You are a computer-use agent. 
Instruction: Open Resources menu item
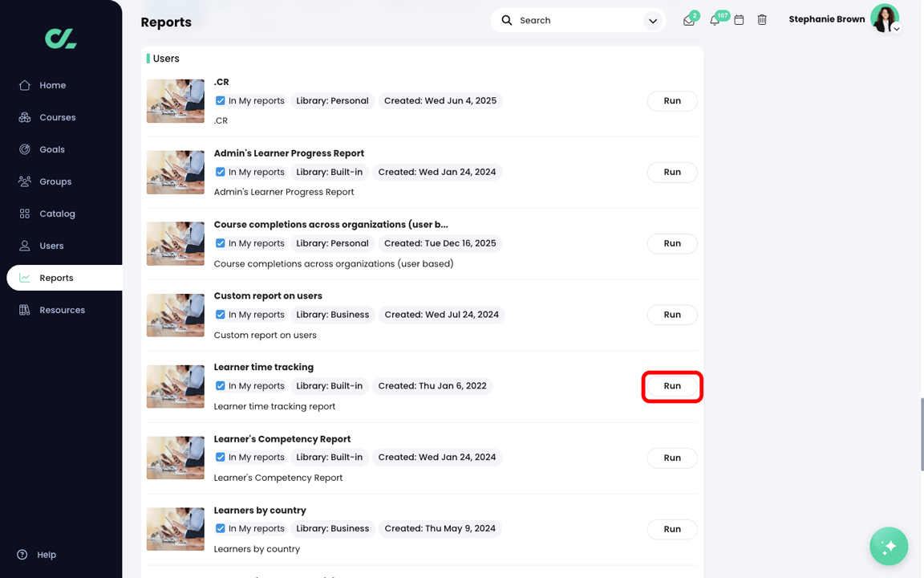click(62, 310)
